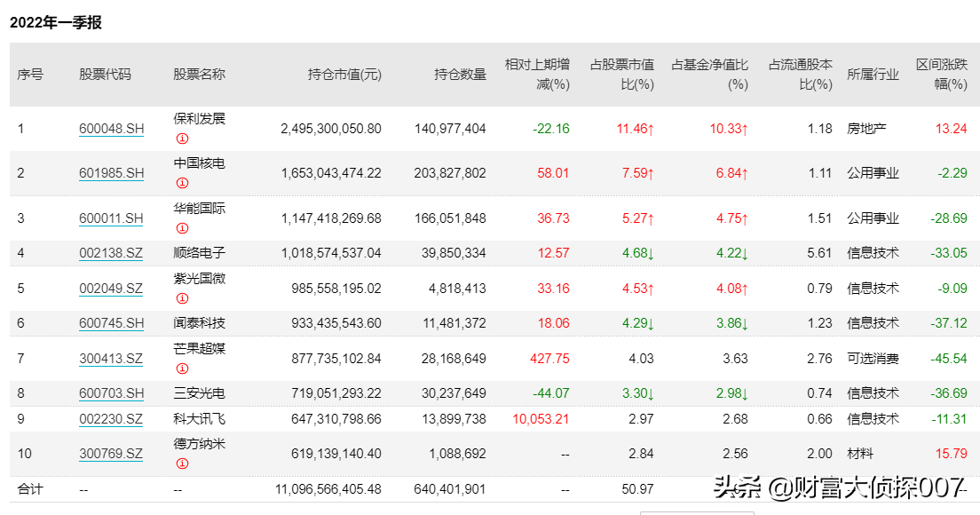Select stock name 华能国际
The width and height of the screenshot is (980, 515).
[200, 208]
